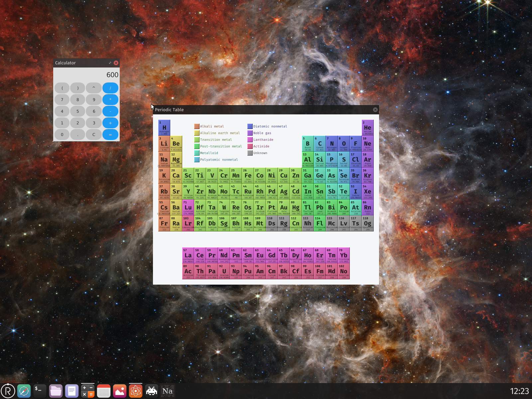Image resolution: width=532 pixels, height=399 pixels.
Task: Select the Carbon (C) element cell
Action: pos(320,144)
